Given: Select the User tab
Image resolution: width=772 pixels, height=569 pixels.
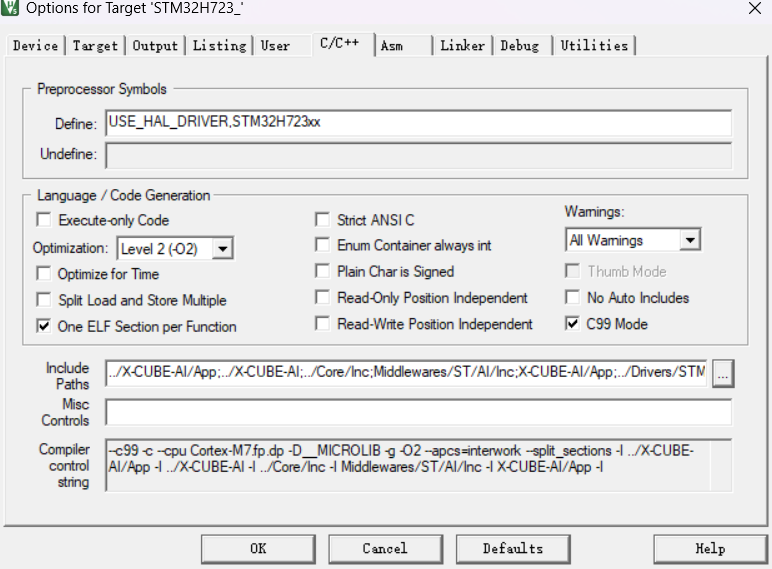Looking at the screenshot, I should pyautogui.click(x=275, y=46).
